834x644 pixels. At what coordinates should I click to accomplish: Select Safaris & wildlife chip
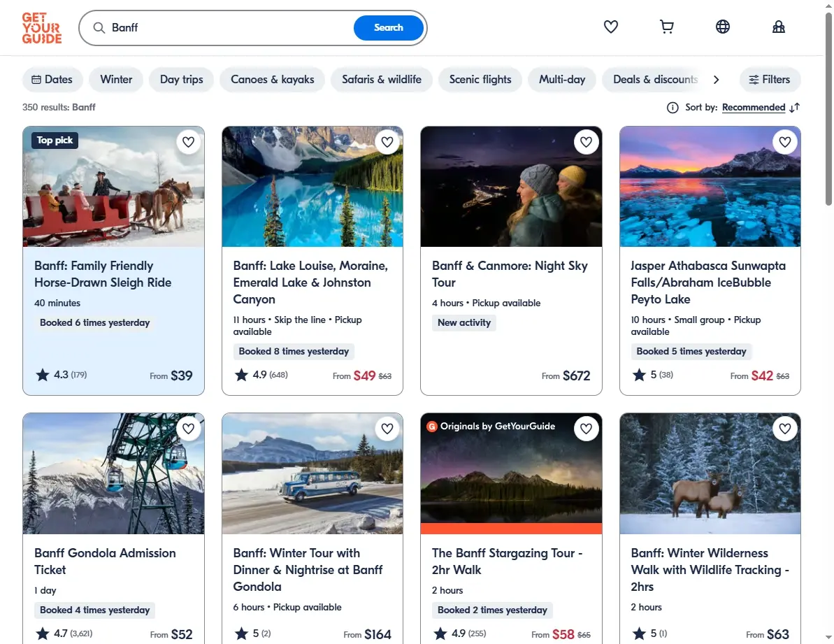382,80
